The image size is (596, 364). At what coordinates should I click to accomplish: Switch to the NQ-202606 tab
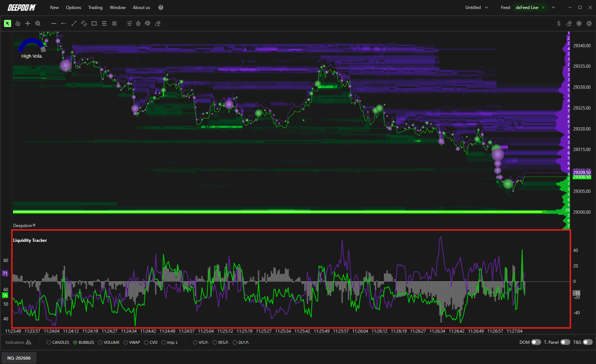19,358
